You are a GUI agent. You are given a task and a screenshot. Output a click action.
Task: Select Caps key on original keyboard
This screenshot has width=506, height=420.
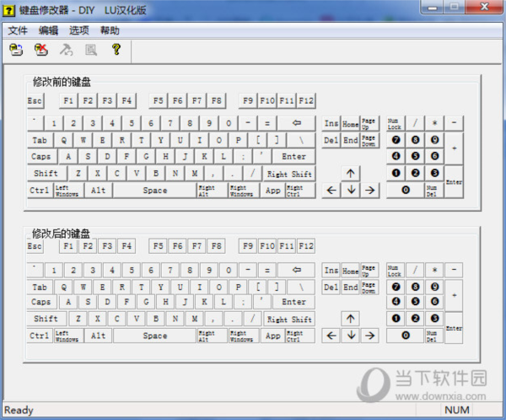click(42, 157)
